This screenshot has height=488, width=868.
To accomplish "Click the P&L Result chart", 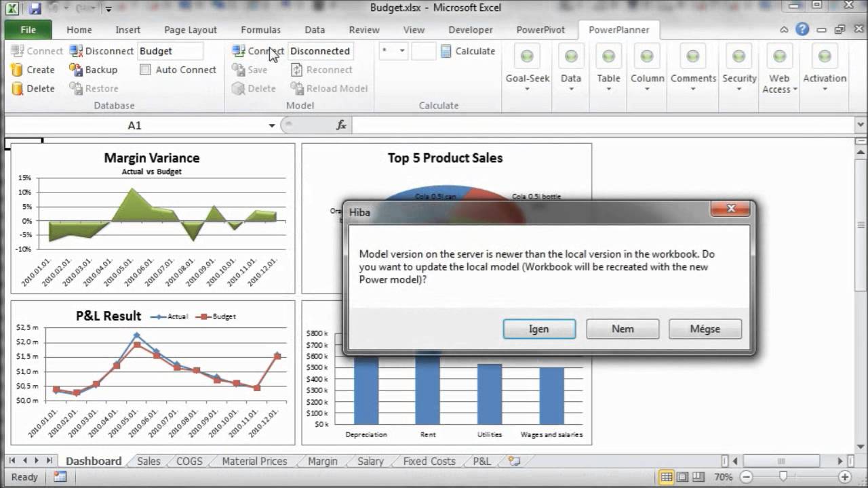I will point(153,372).
